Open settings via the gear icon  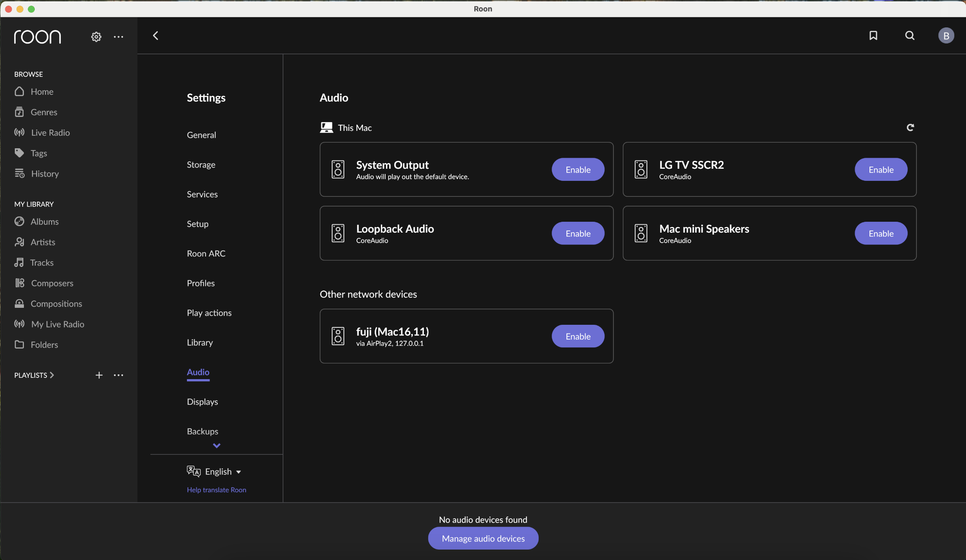96,37
